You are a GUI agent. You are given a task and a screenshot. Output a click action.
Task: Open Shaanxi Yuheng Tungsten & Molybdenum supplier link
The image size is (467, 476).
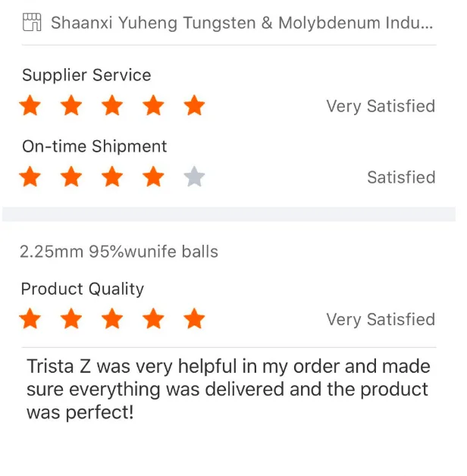[243, 23]
